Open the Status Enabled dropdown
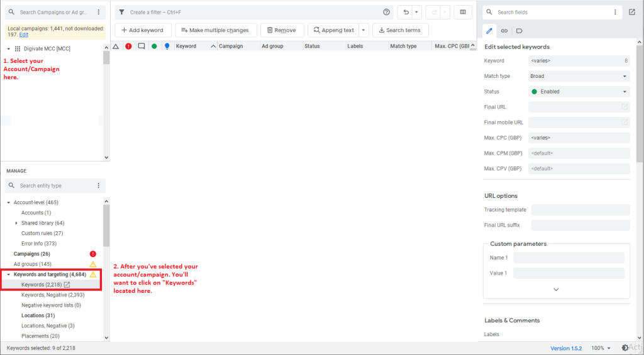644x355 pixels. tap(579, 92)
